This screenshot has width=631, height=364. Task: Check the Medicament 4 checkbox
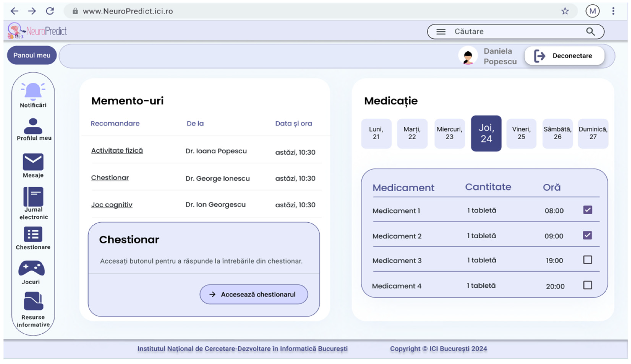[x=587, y=285]
